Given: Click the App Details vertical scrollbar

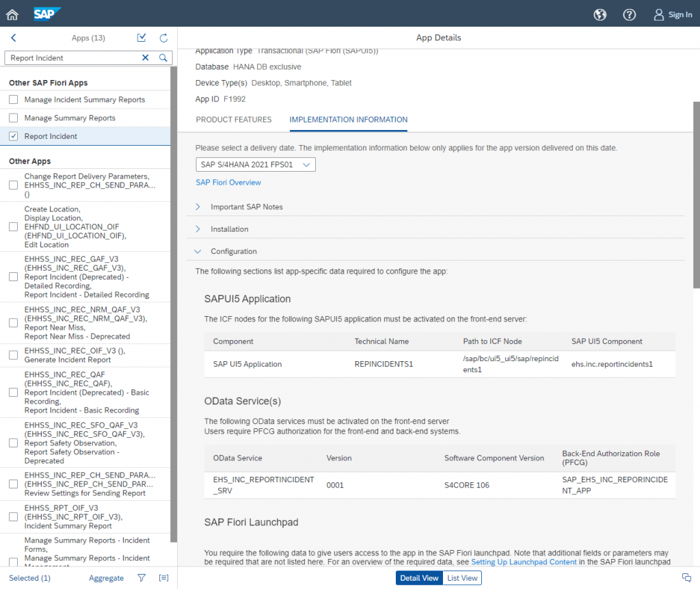Looking at the screenshot, I should (x=697, y=195).
